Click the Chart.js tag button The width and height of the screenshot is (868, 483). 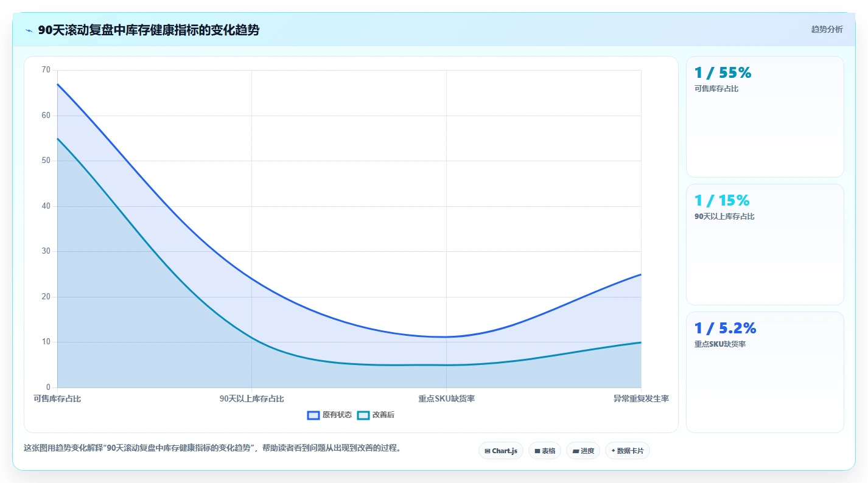(501, 451)
